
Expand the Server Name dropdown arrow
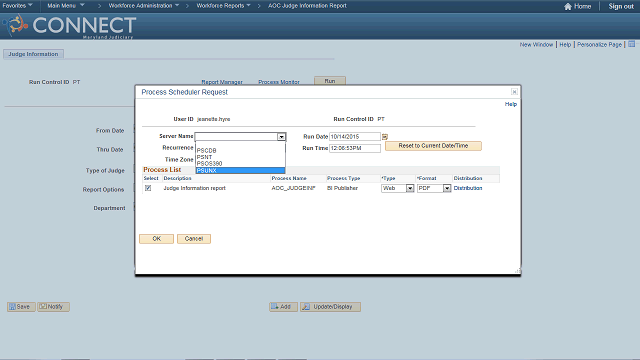coord(281,137)
